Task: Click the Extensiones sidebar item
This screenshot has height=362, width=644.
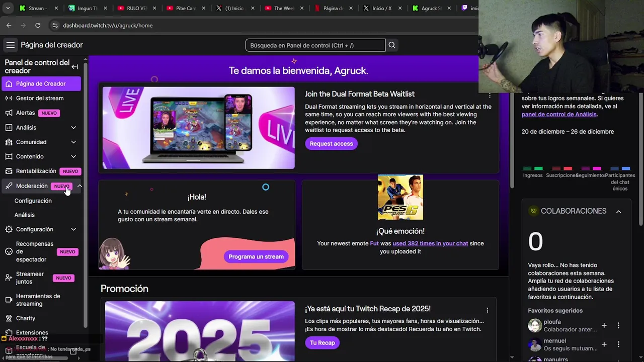Action: (32, 333)
